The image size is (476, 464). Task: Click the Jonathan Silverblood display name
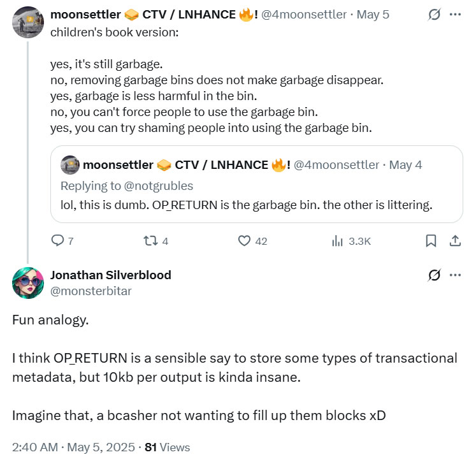click(x=110, y=275)
